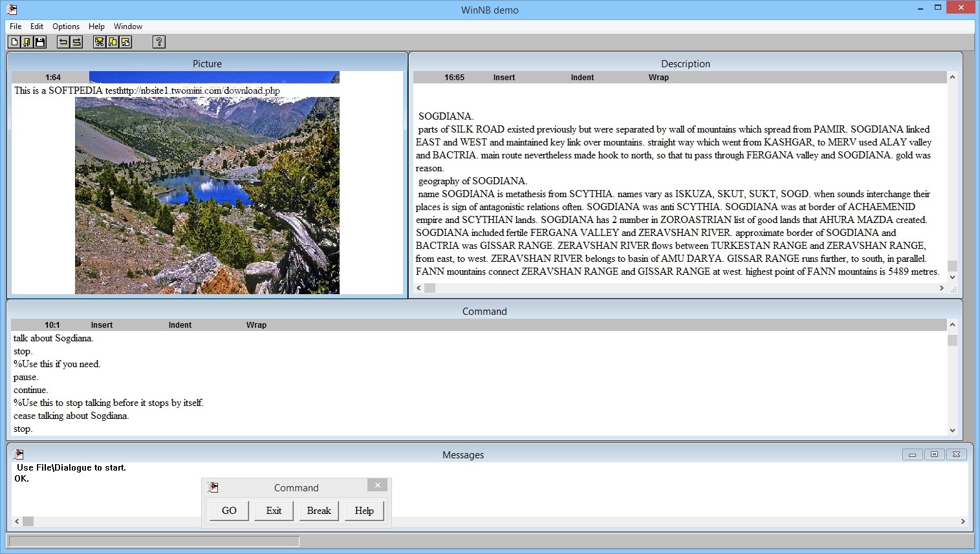
Task: Click the 16:65 cursor position indicator
Action: [x=454, y=78]
